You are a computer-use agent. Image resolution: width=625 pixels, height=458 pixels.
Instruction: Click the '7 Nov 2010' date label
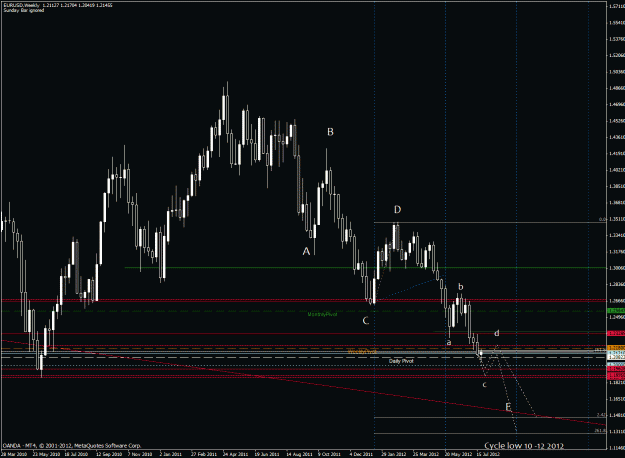[140, 454]
